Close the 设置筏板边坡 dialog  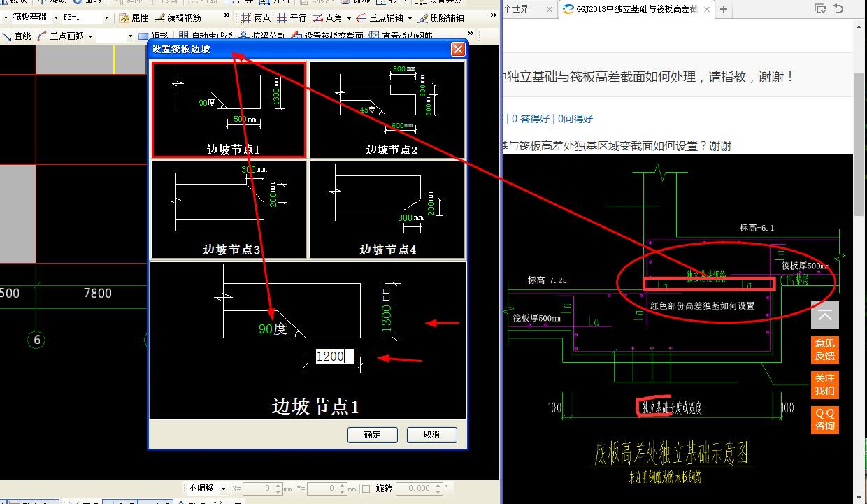pos(458,49)
